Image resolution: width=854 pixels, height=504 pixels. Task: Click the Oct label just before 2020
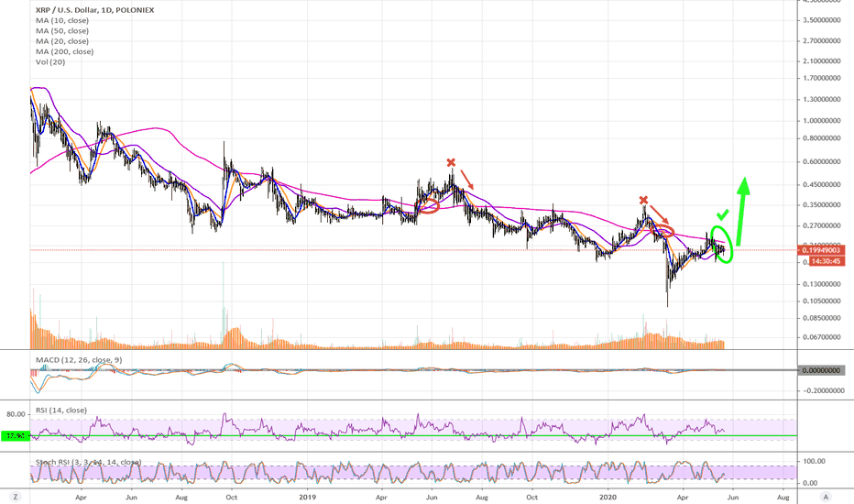532,497
